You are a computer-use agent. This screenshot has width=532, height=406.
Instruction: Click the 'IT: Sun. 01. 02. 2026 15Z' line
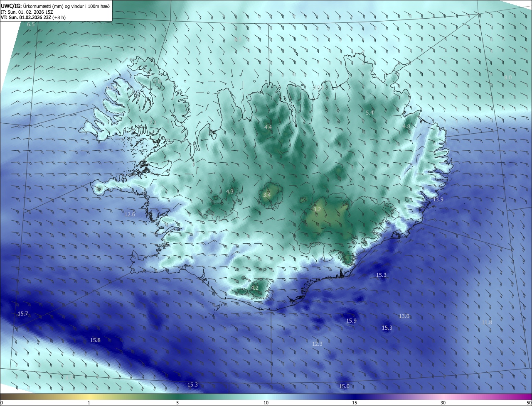27,12
